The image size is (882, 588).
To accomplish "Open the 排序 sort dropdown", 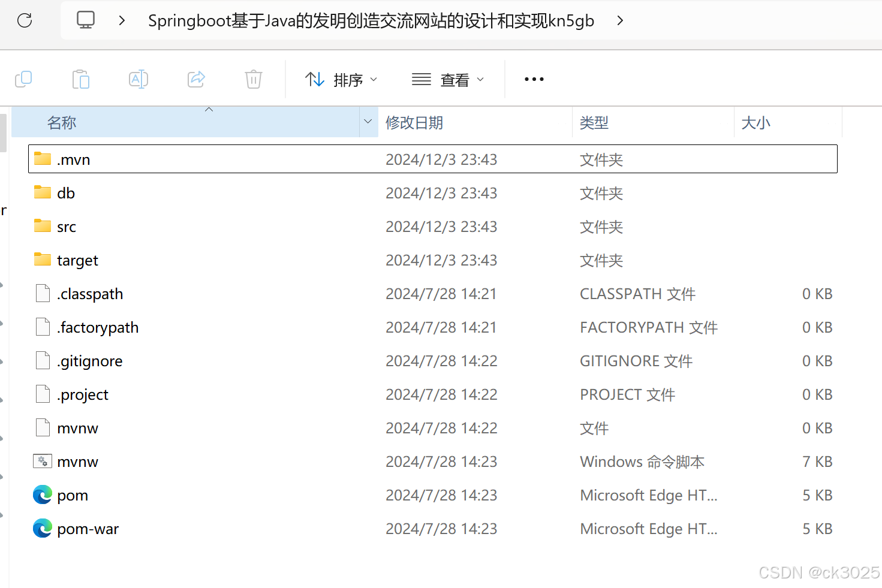I will pos(341,79).
